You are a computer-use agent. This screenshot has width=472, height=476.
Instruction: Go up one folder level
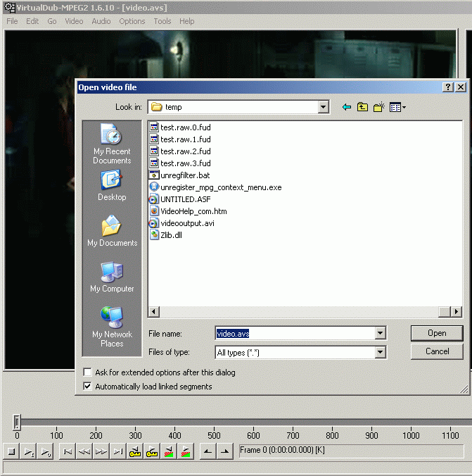click(x=362, y=107)
